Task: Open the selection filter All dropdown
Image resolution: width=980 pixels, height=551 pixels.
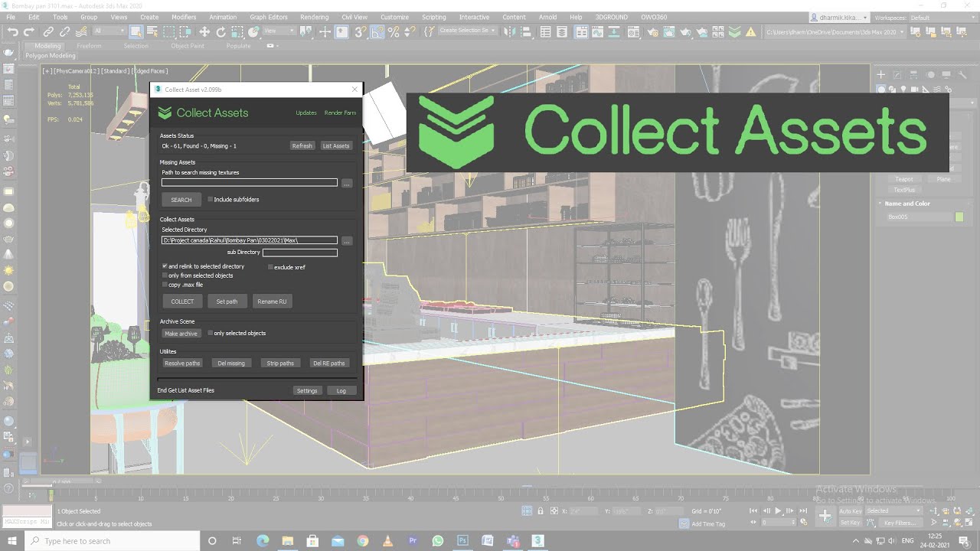Action: click(x=109, y=31)
